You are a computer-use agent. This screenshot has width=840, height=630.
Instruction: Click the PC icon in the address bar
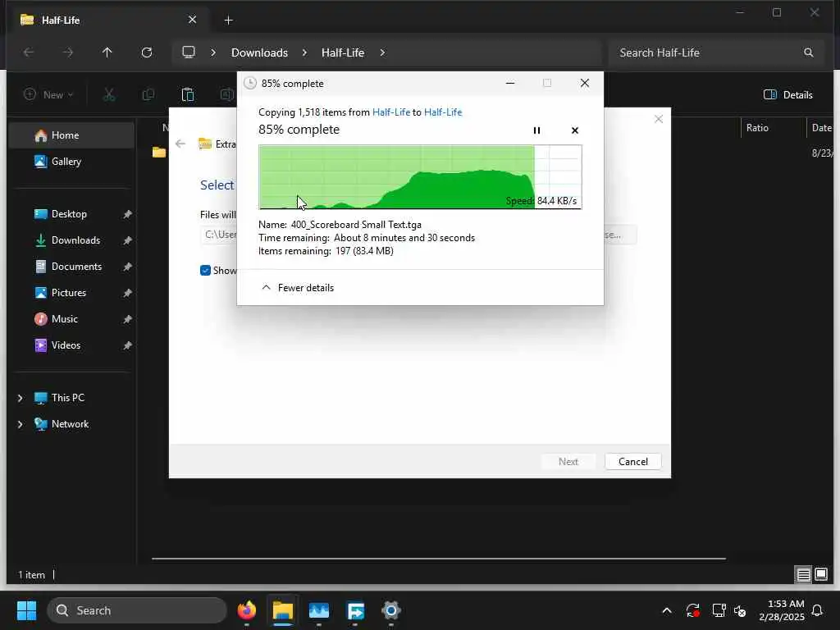tap(188, 52)
